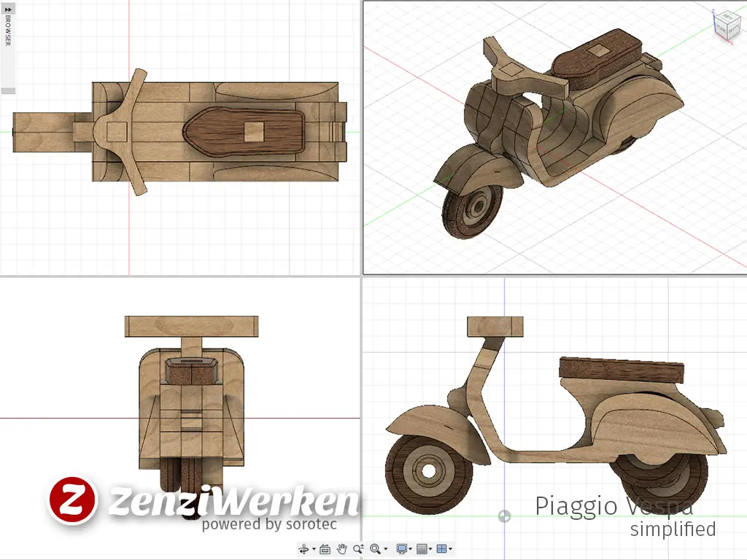The image size is (747, 560).
Task: Expand the Display Settings dropdown arrow
Action: (x=410, y=549)
